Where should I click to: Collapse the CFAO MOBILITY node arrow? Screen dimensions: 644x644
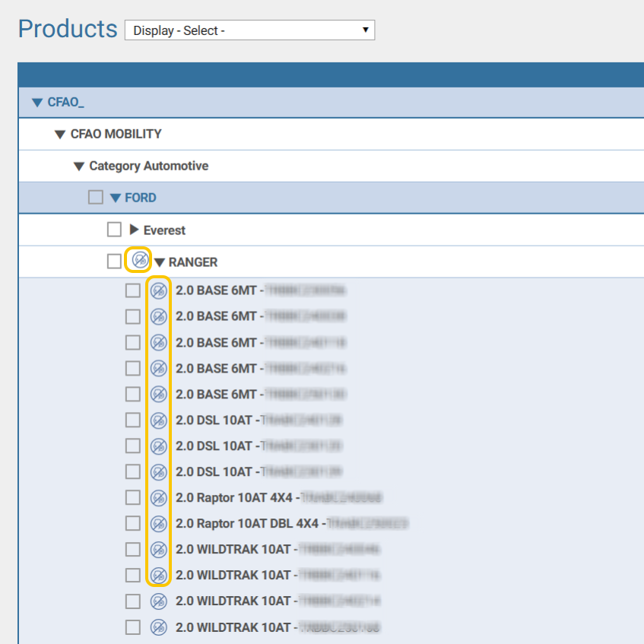(x=60, y=135)
